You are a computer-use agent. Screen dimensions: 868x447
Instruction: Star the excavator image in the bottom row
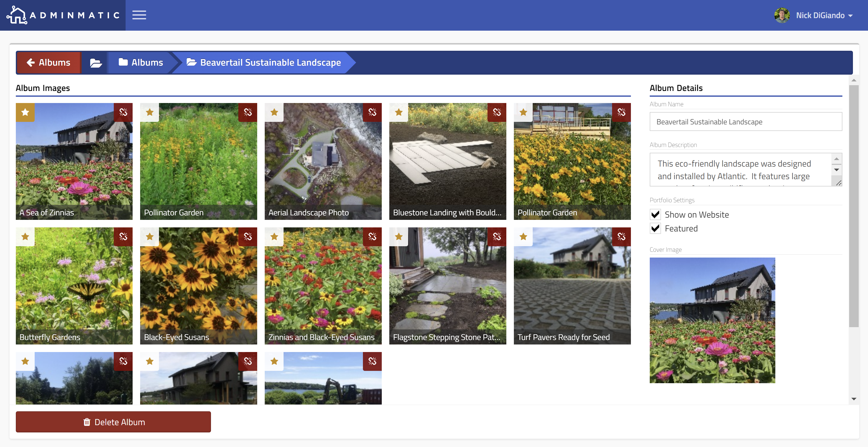point(274,361)
